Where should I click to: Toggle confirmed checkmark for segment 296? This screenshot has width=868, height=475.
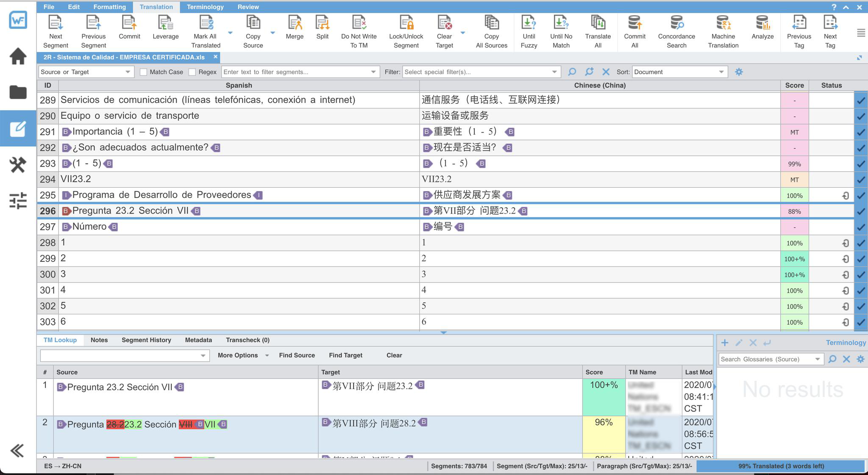861,211
